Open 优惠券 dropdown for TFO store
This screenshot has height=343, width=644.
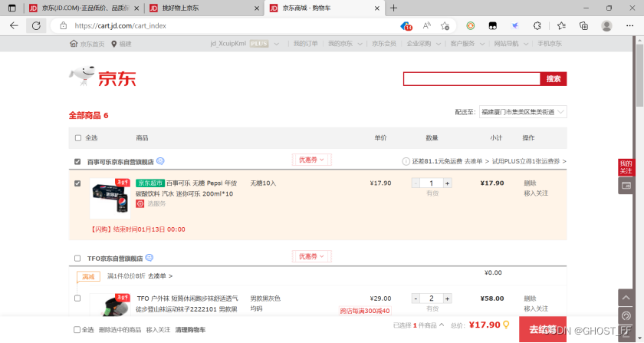[311, 256]
